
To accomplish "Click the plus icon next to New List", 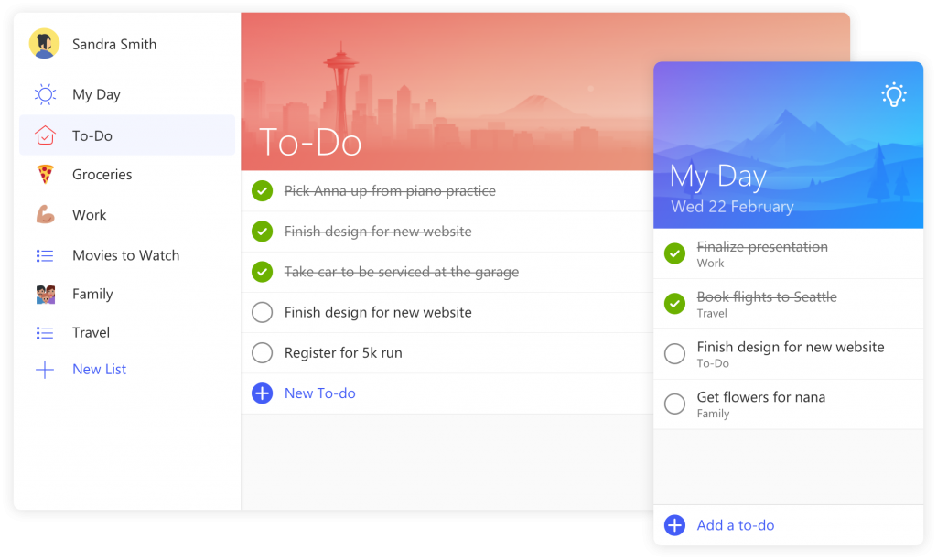I will (x=45, y=370).
